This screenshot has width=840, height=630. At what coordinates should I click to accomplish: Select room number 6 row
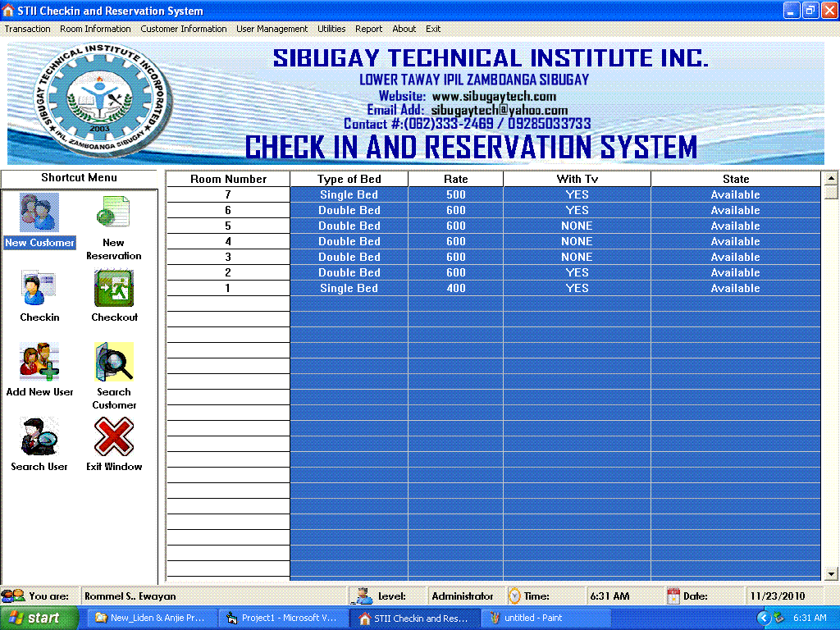pos(493,210)
